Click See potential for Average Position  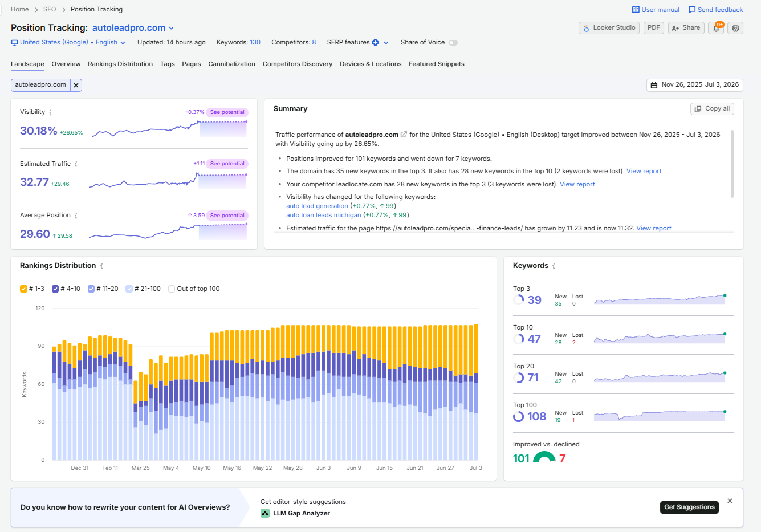(x=227, y=216)
